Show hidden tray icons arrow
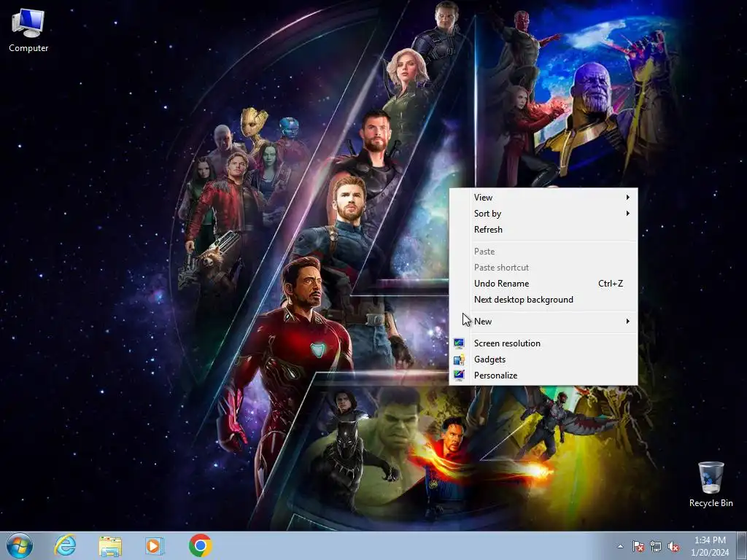Screen dimensions: 747x560 click(620, 546)
